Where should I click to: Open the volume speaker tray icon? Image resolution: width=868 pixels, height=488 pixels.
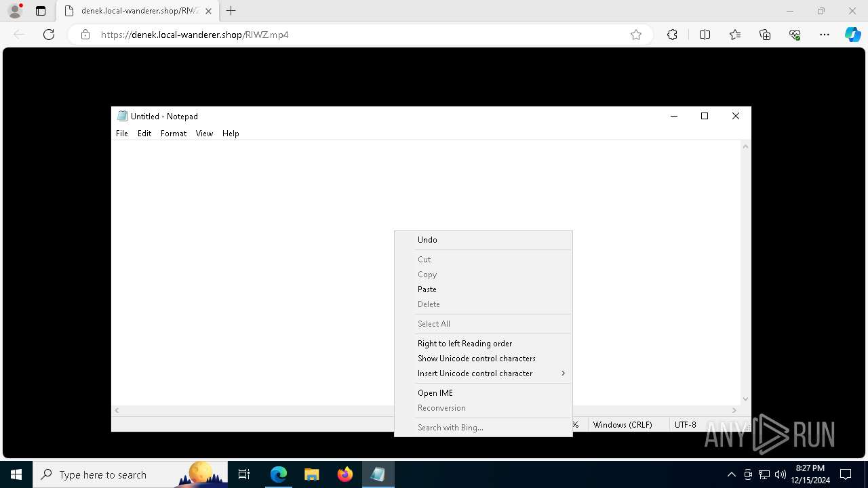point(781,474)
